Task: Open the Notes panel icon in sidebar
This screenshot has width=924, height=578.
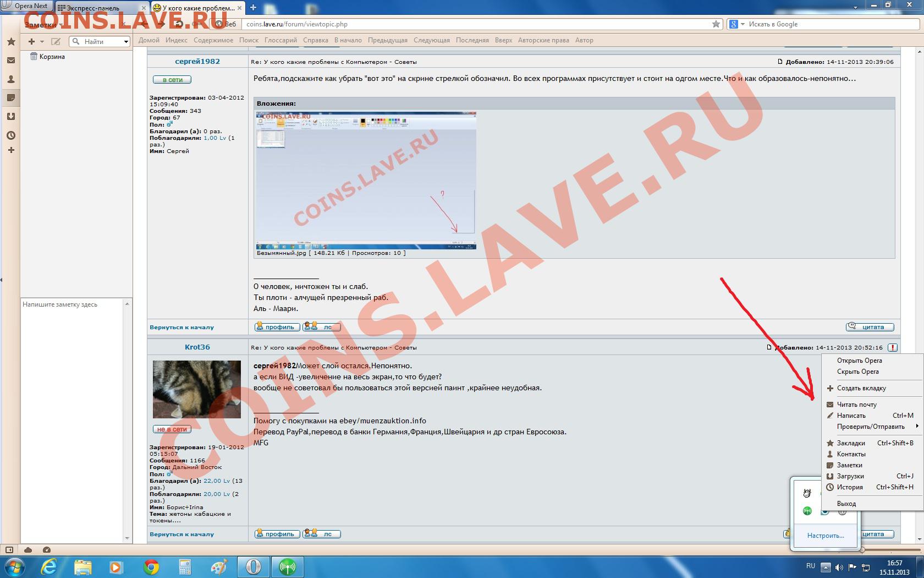Action: (10, 98)
